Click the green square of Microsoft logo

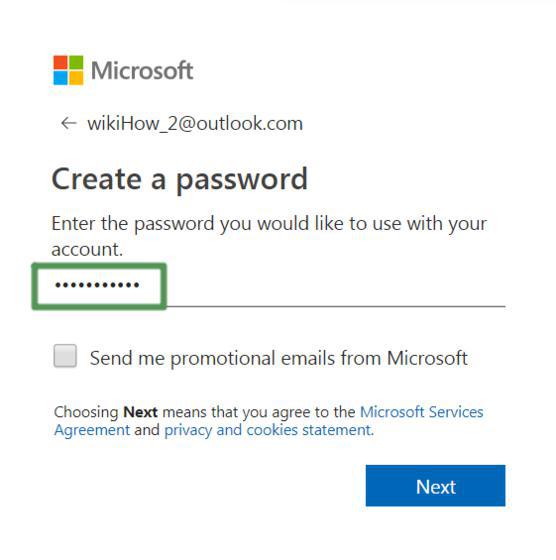click(x=76, y=62)
